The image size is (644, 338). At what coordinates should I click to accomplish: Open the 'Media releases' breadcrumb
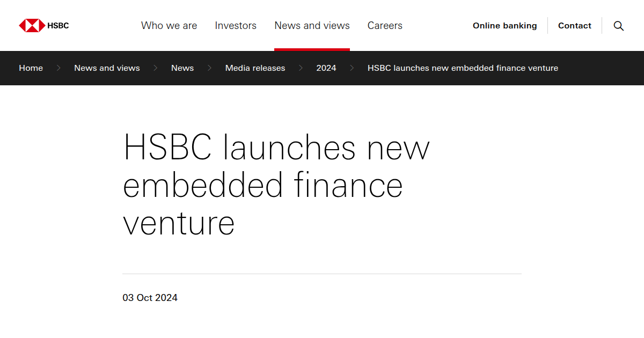255,68
